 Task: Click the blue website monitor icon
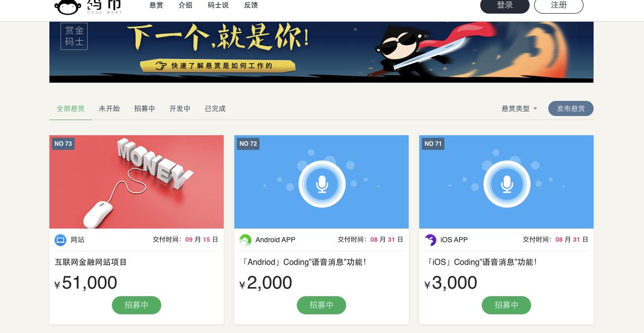[x=60, y=240]
